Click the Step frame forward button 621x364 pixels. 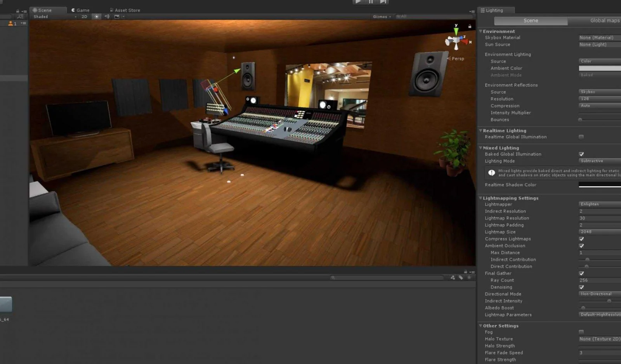coord(383,2)
